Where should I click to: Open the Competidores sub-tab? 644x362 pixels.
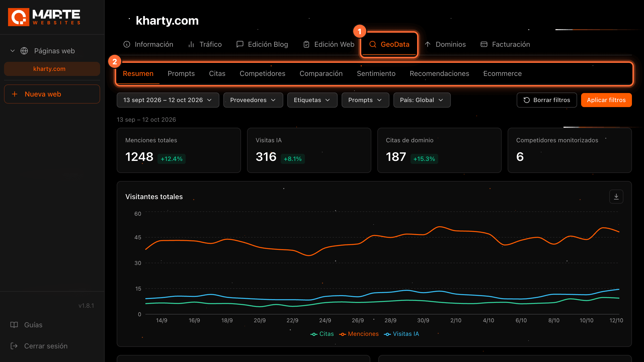point(262,74)
